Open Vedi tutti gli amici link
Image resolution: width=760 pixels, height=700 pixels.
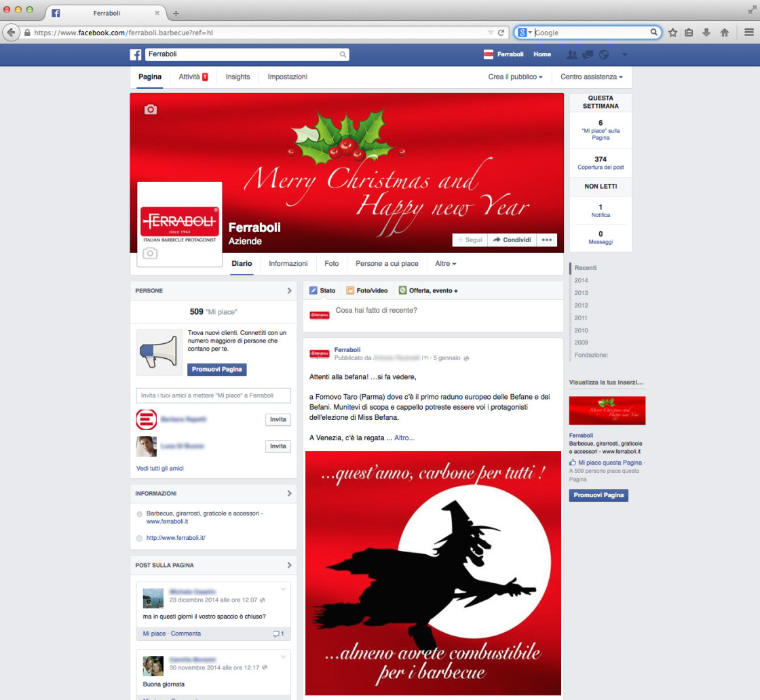160,469
